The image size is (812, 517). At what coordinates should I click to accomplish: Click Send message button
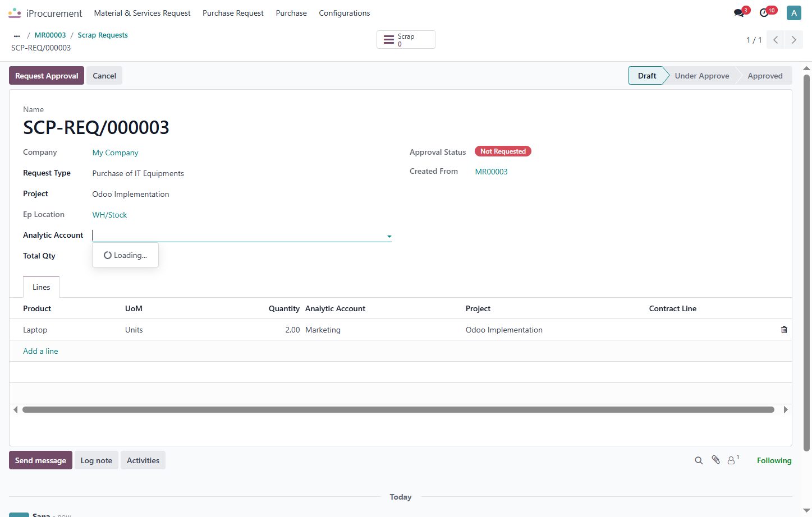coord(40,460)
